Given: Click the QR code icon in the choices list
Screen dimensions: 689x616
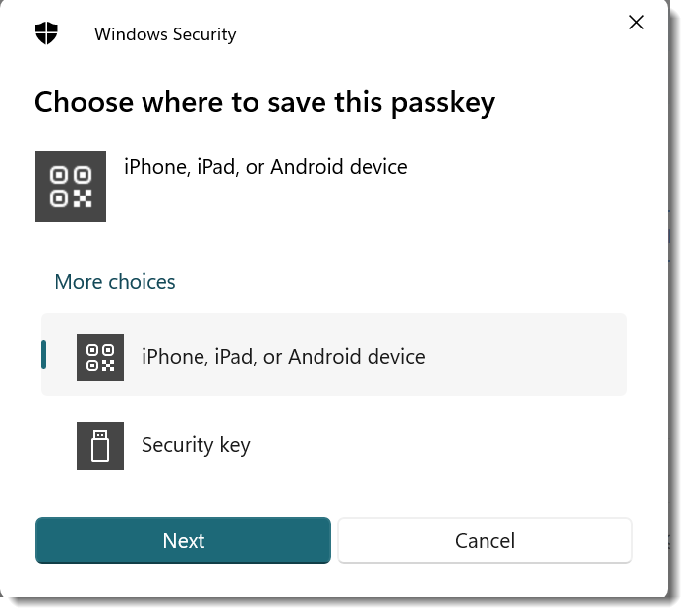Looking at the screenshot, I should click(x=100, y=357).
